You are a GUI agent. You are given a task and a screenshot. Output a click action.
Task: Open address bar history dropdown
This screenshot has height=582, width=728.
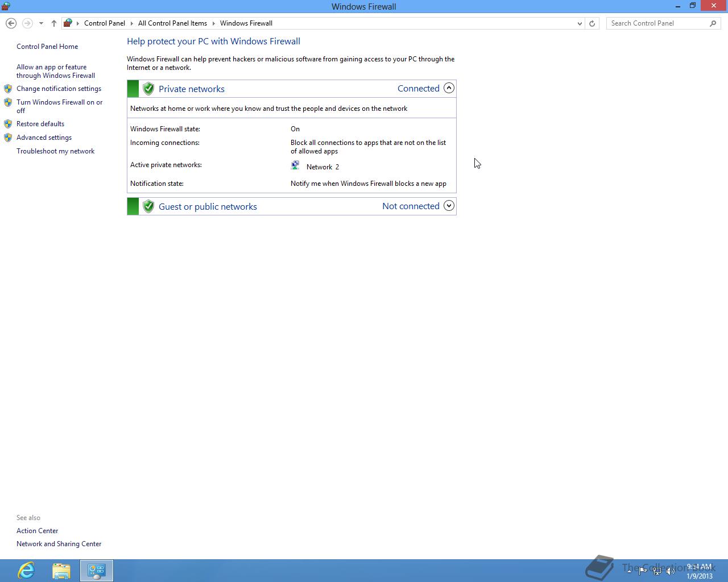pos(580,23)
